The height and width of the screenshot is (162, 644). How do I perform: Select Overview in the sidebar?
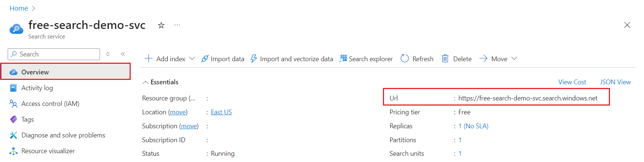(x=35, y=72)
